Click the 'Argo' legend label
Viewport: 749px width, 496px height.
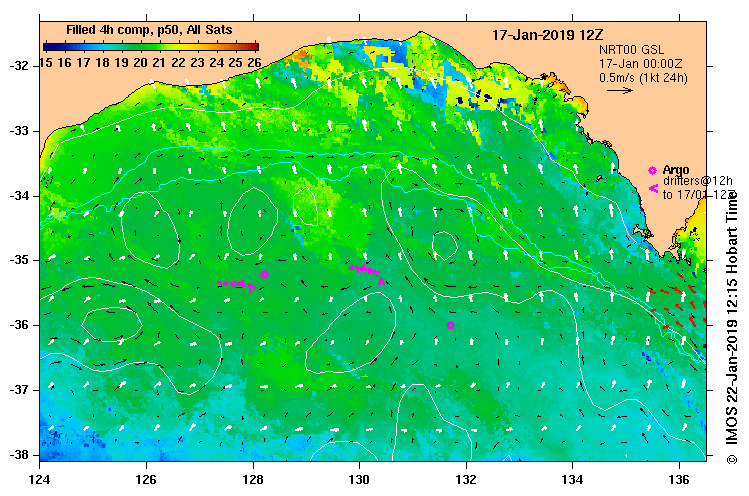676,170
